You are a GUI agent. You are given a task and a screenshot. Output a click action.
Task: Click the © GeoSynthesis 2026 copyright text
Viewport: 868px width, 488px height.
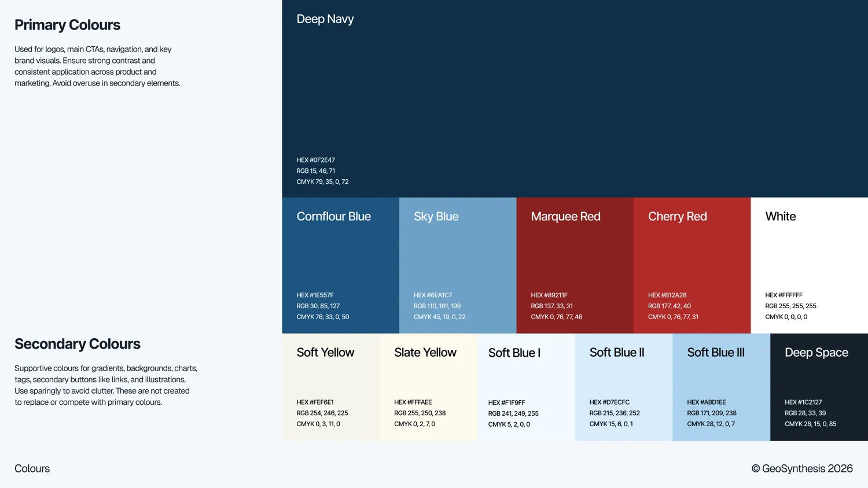point(802,469)
